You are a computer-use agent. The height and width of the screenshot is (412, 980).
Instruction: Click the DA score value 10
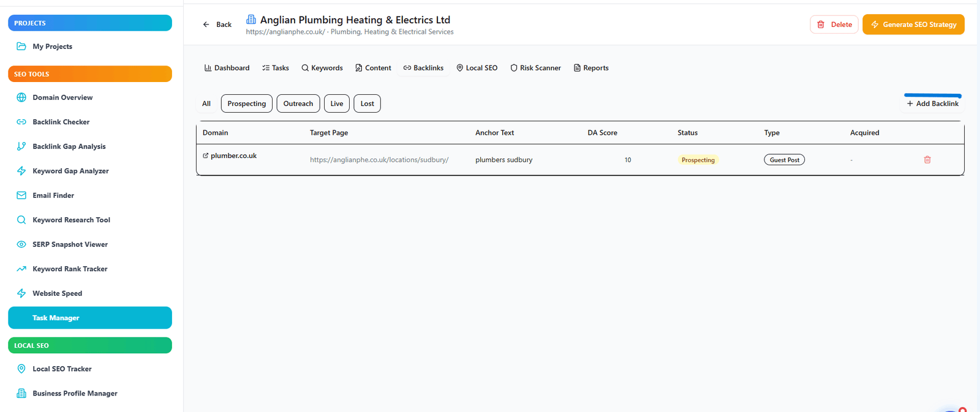[628, 160]
